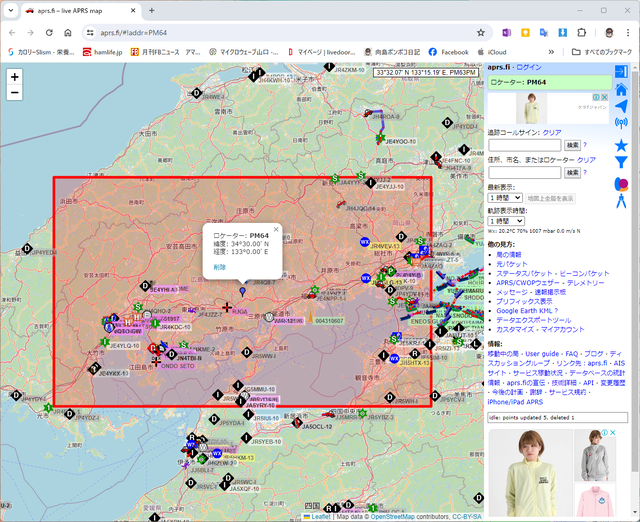Bookmark this page with Chrome star

(x=481, y=32)
